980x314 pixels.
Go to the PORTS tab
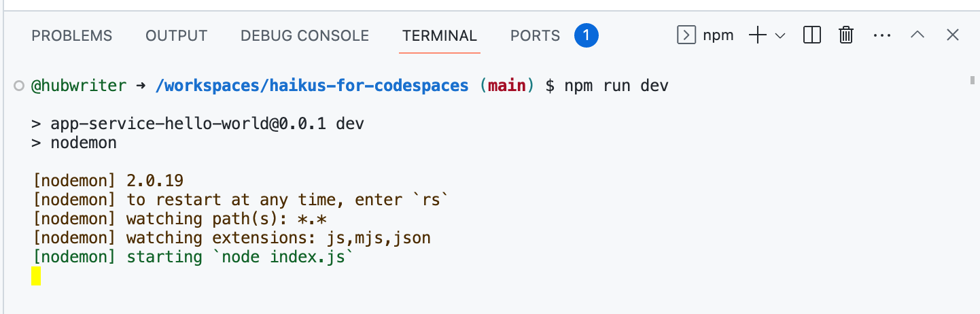coord(536,35)
